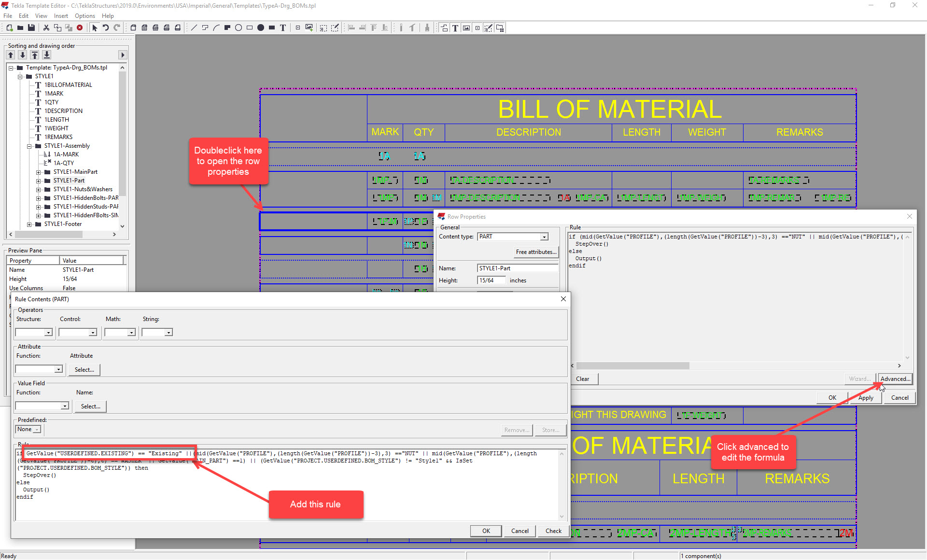
Task: Open an existing template file
Action: [20, 28]
